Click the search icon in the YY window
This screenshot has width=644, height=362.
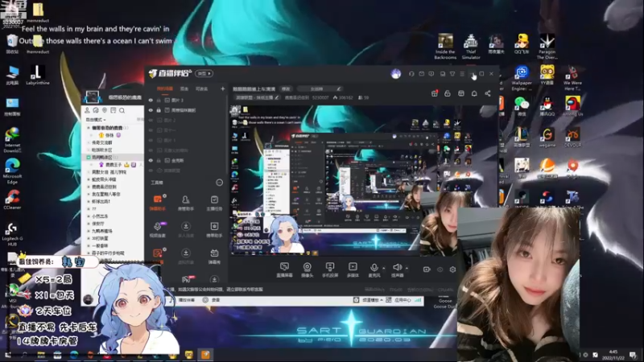(x=122, y=110)
